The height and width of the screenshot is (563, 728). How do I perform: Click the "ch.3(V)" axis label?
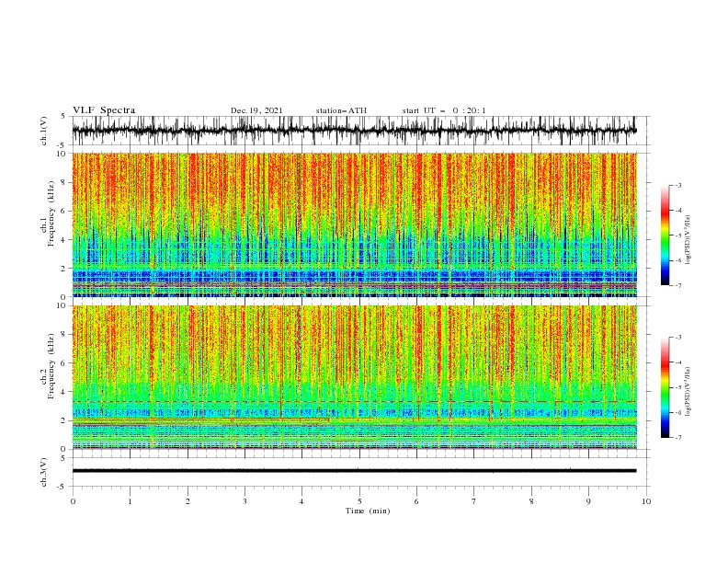(x=44, y=472)
